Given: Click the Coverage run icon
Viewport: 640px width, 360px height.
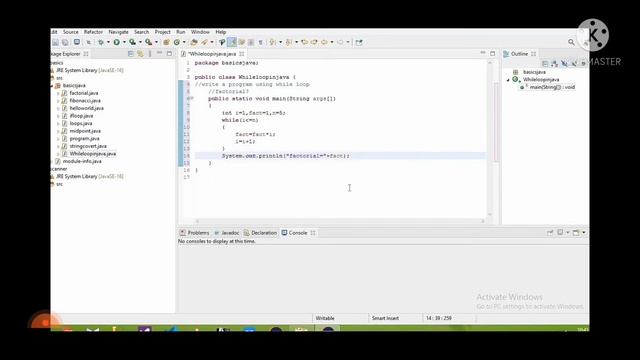Looking at the screenshot, I should [x=133, y=42].
